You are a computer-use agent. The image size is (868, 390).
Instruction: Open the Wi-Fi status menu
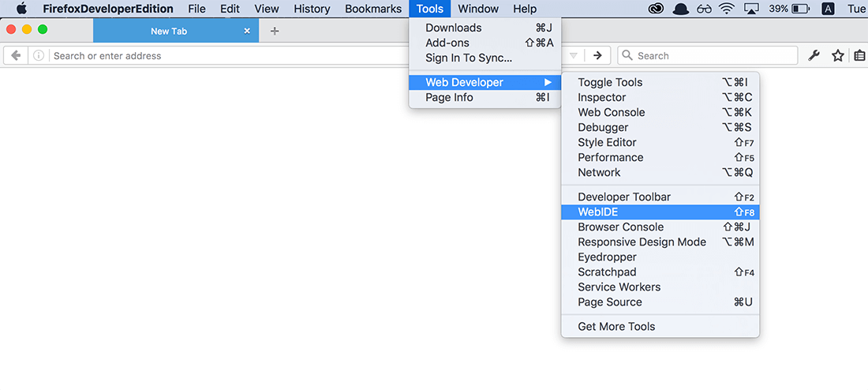(727, 9)
